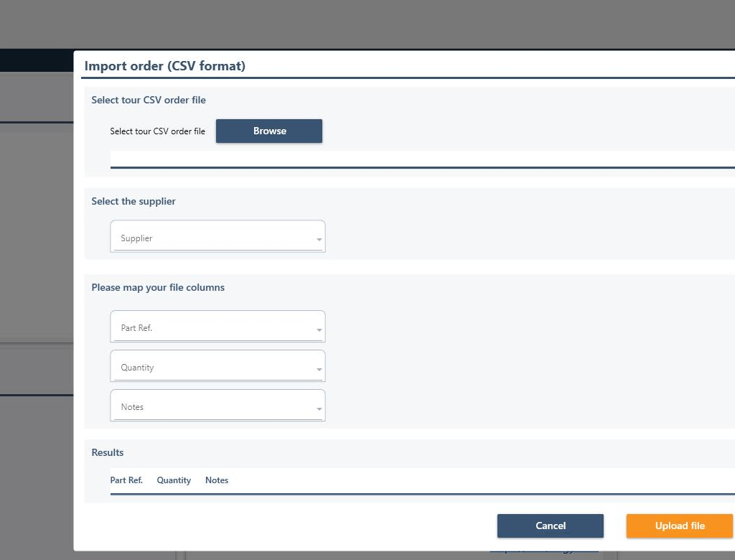Click the selected file path field
The image size is (735, 560).
point(422,159)
